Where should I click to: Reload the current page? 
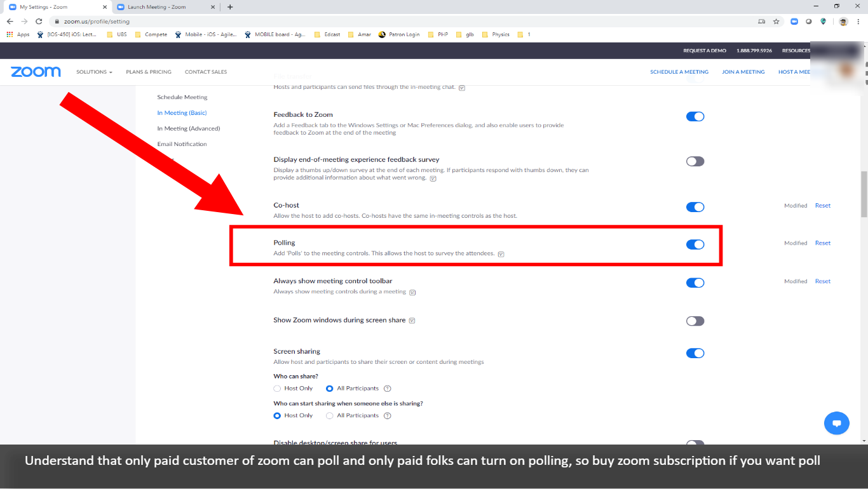[x=39, y=21]
